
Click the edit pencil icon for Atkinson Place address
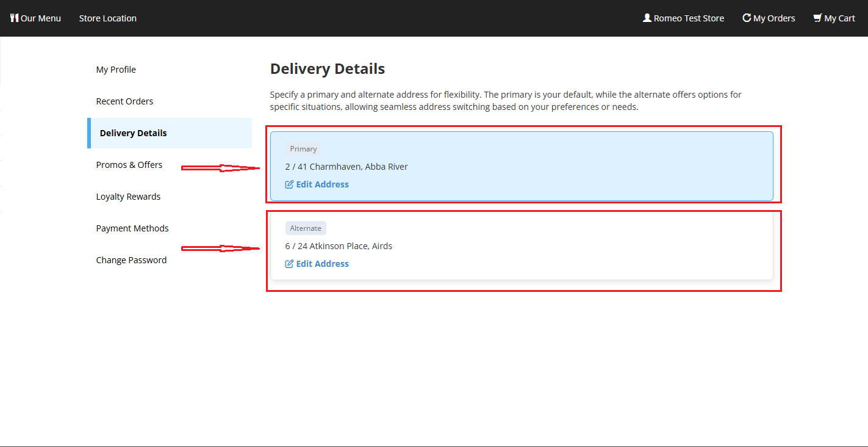[x=290, y=264]
